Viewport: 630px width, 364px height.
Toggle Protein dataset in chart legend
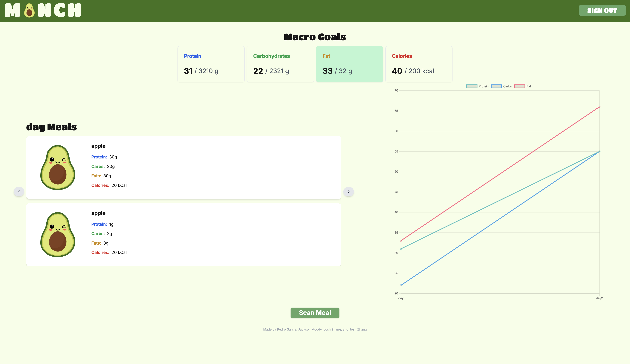[483, 86]
